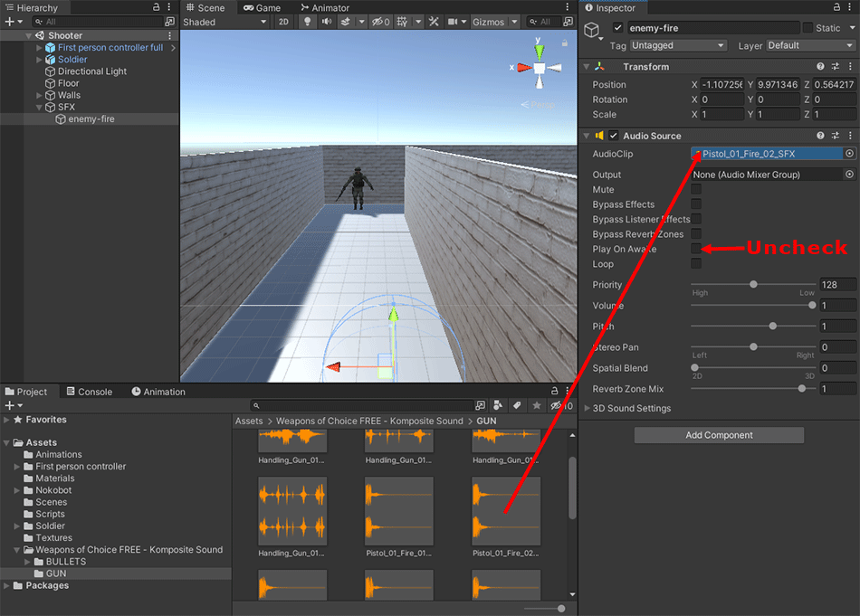The image size is (860, 616).
Task: Toggle scene lighting with the lightbulb icon
Action: pos(308,22)
